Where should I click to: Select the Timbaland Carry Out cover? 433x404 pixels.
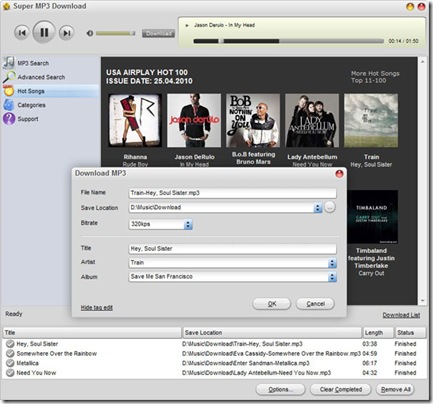372,217
